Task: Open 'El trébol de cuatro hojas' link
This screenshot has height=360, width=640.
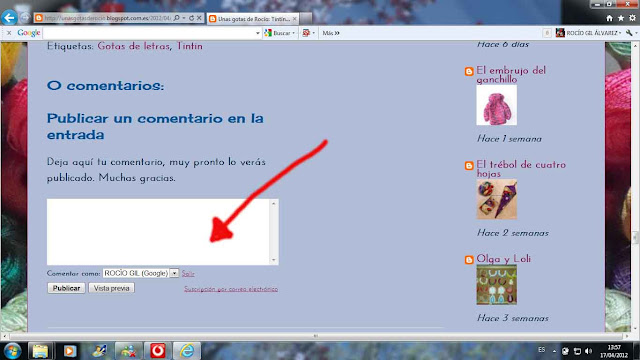Action: click(x=521, y=169)
